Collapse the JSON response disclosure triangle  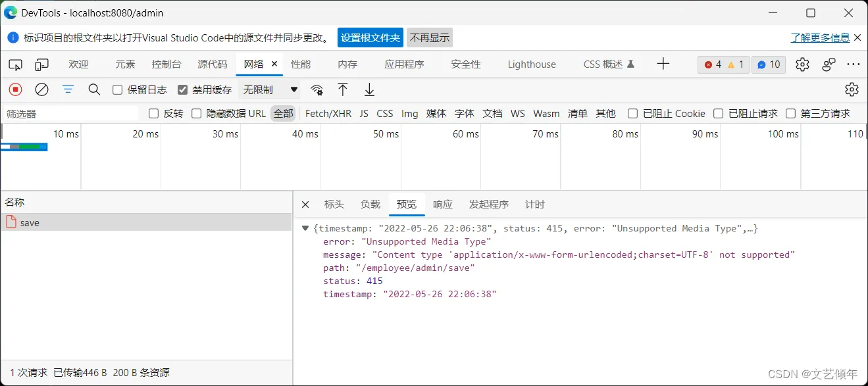point(305,228)
